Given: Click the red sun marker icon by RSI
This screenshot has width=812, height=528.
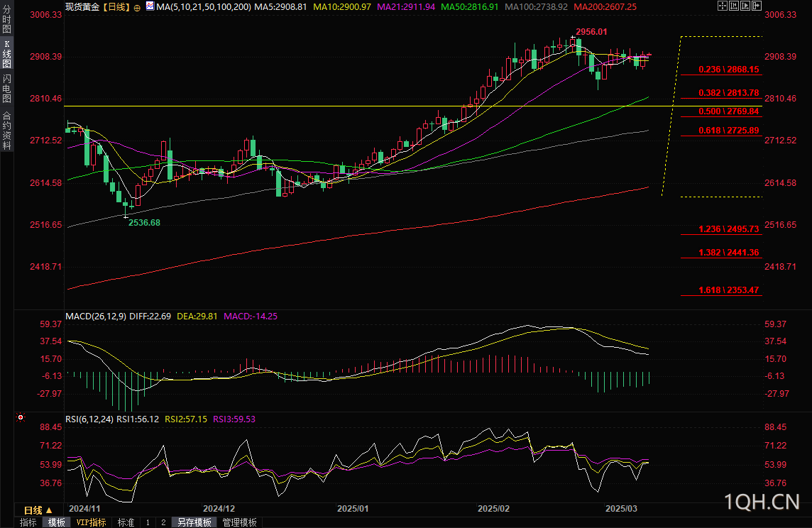Looking at the screenshot, I should [x=21, y=417].
